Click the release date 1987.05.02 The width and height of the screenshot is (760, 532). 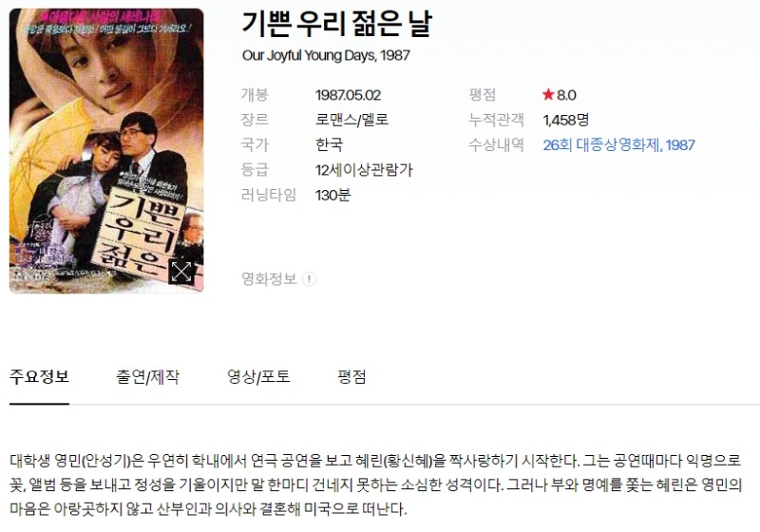[x=348, y=95]
